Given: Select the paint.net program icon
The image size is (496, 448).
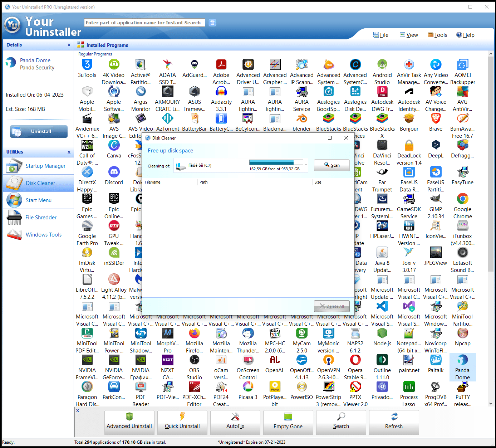Looking at the screenshot, I should click(409, 360).
